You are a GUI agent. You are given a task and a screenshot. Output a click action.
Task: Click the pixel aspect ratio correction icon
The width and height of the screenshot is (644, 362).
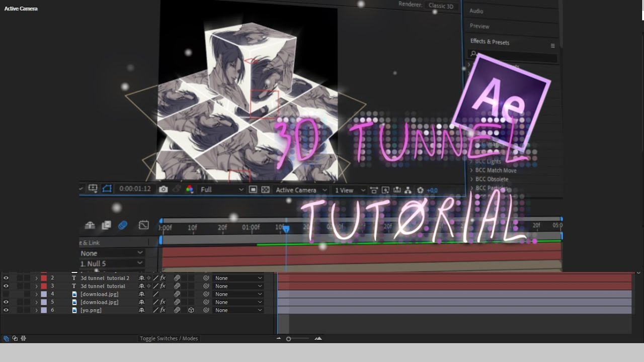374,190
